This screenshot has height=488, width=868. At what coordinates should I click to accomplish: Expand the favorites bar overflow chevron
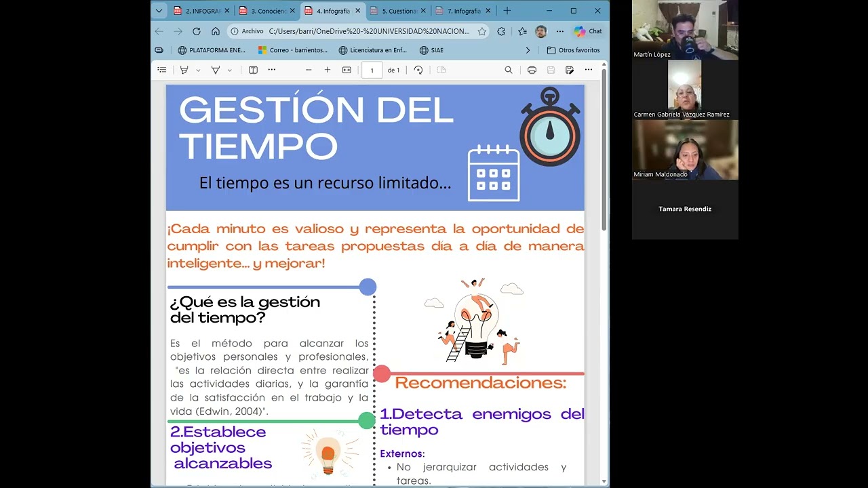click(x=528, y=50)
